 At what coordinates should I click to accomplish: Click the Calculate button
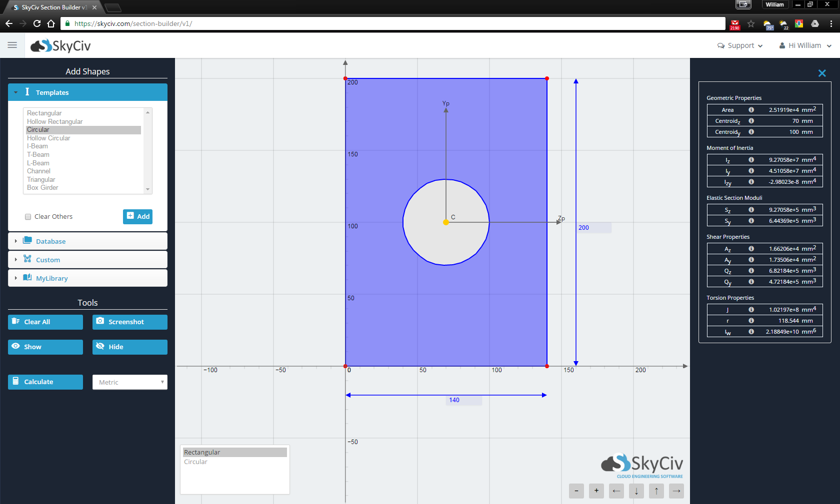(45, 382)
